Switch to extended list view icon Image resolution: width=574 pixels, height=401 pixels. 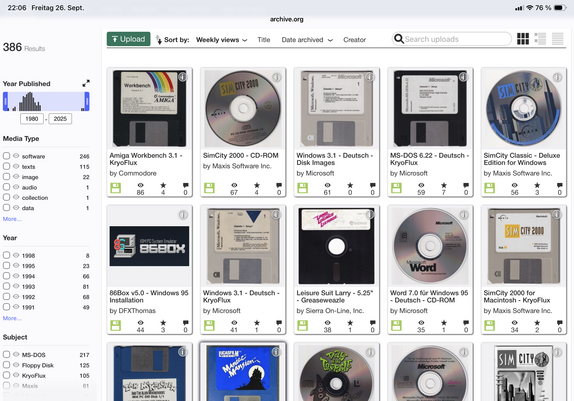click(x=540, y=39)
